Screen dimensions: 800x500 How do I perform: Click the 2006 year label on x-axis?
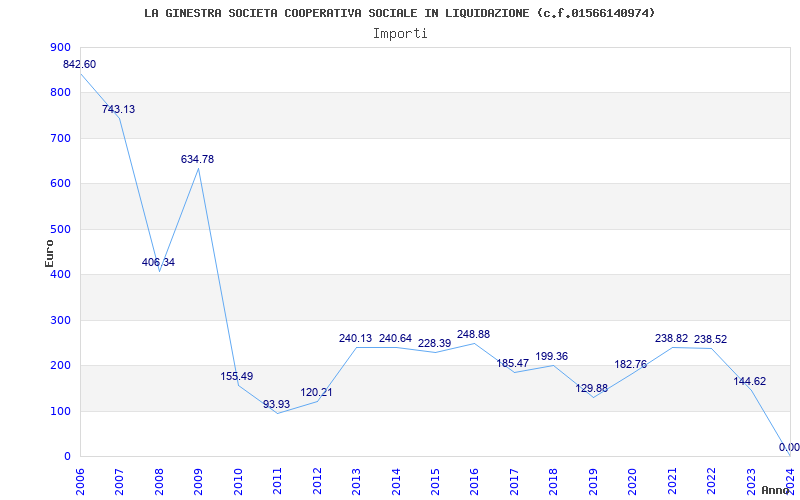[80, 481]
